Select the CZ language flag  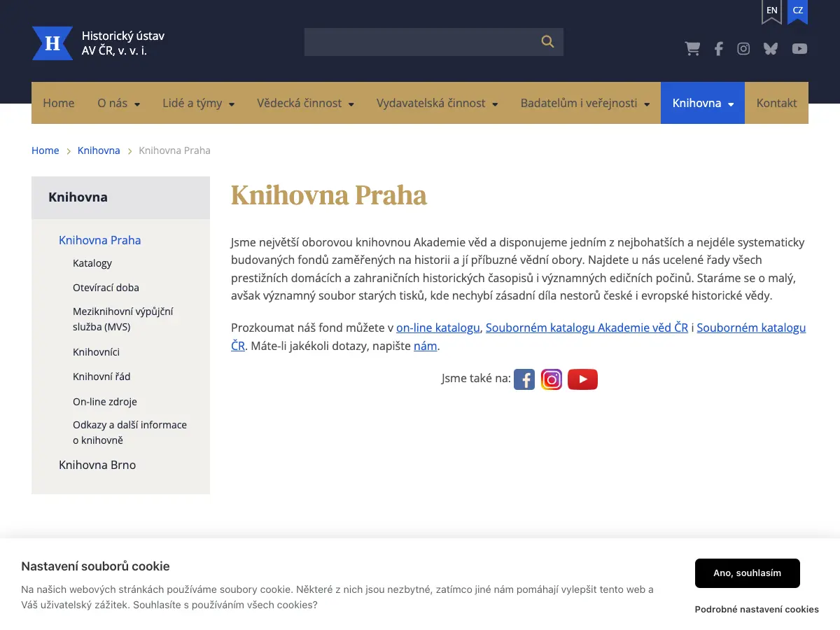tap(798, 11)
